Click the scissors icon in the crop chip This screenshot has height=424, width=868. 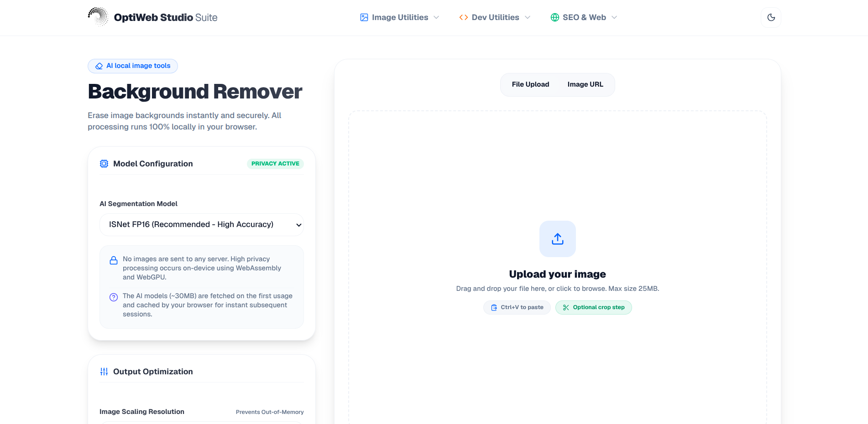566,308
